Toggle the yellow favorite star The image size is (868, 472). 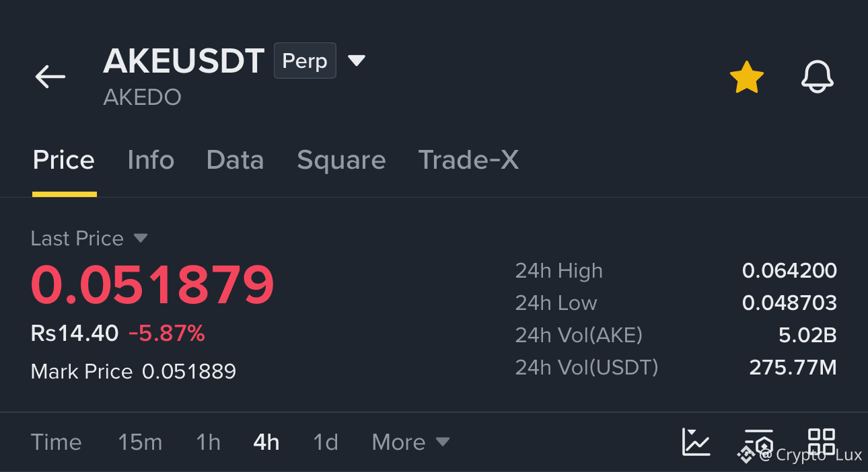pos(747,77)
